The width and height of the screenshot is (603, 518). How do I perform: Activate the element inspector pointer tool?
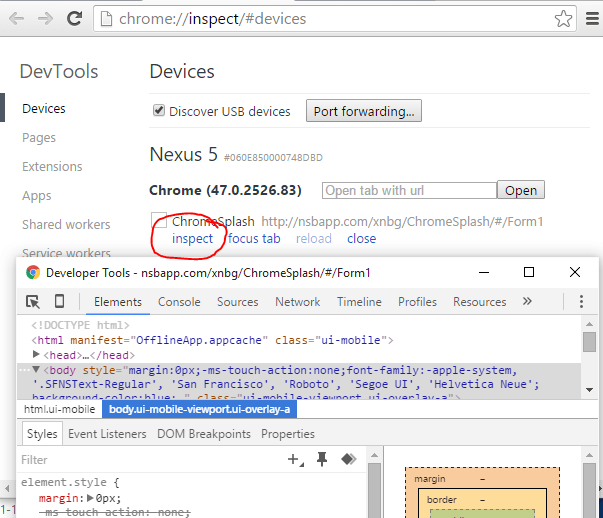tap(33, 302)
